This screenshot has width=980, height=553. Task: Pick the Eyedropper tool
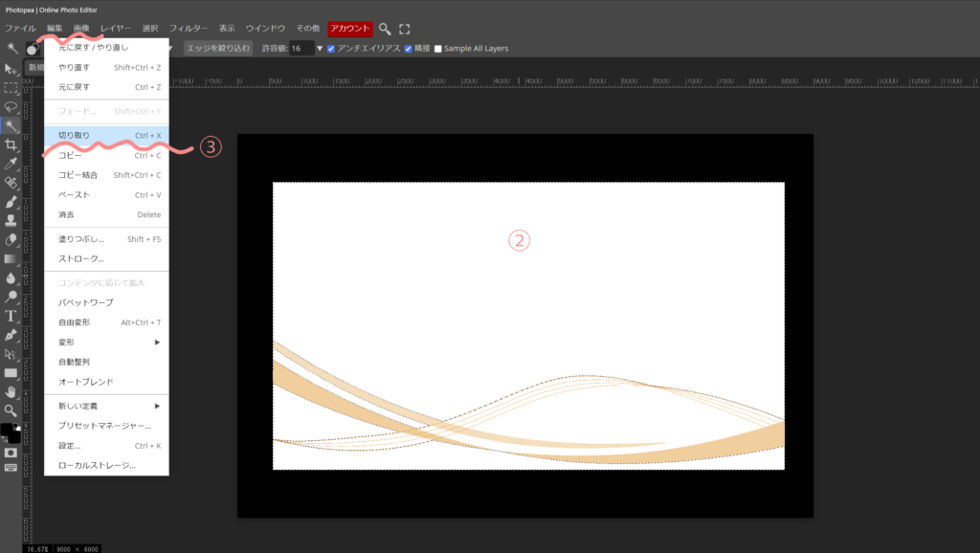[x=11, y=164]
